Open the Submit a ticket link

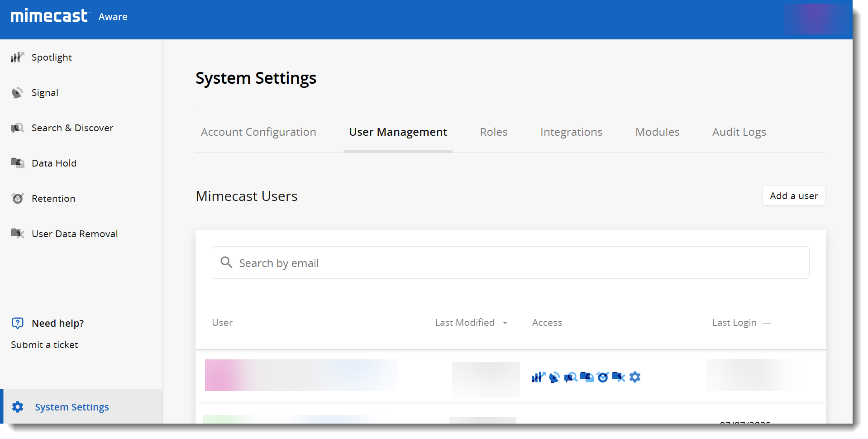point(44,345)
